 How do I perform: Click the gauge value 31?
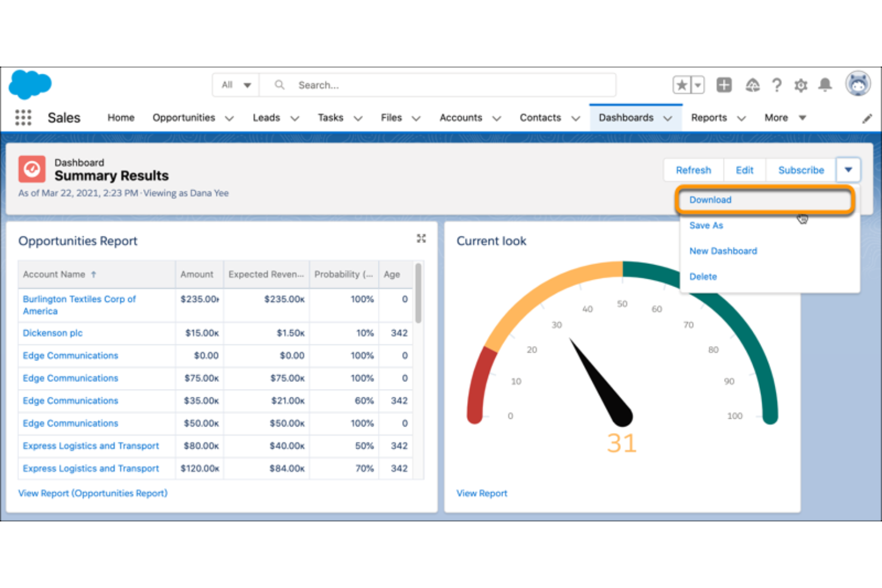click(x=622, y=443)
